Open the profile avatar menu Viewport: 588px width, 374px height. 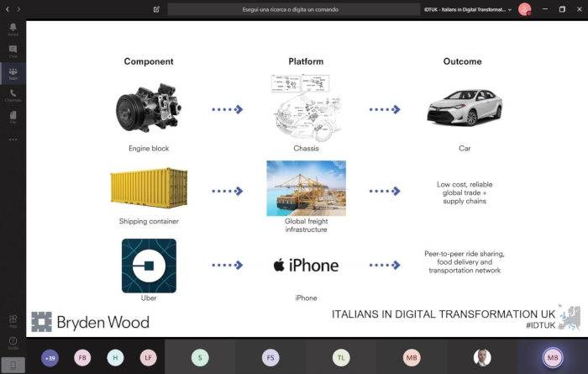click(x=525, y=9)
